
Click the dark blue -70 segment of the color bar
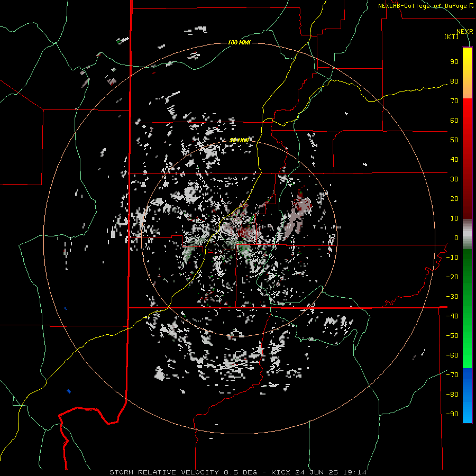(x=467, y=377)
